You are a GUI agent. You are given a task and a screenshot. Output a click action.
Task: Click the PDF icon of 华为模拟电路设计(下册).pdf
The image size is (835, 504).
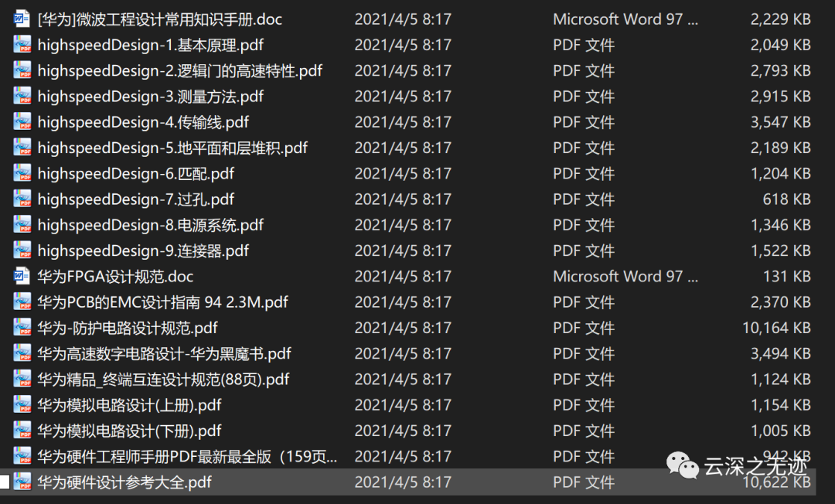[22, 430]
